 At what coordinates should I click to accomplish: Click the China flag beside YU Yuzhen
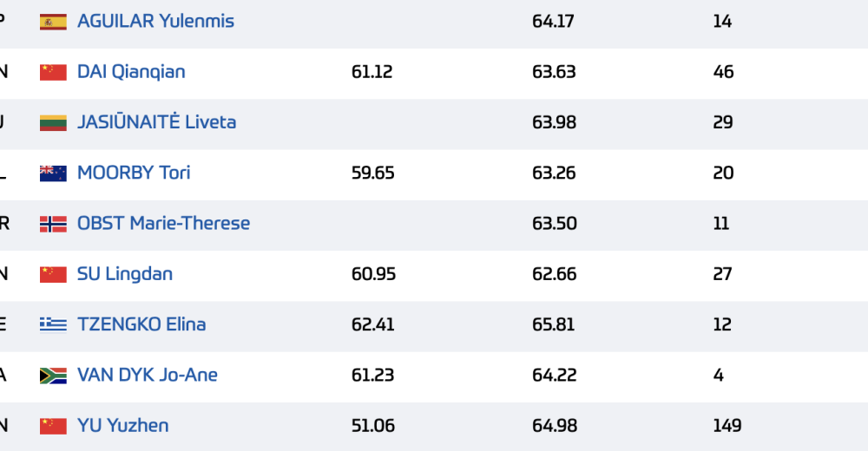pyautogui.click(x=53, y=426)
